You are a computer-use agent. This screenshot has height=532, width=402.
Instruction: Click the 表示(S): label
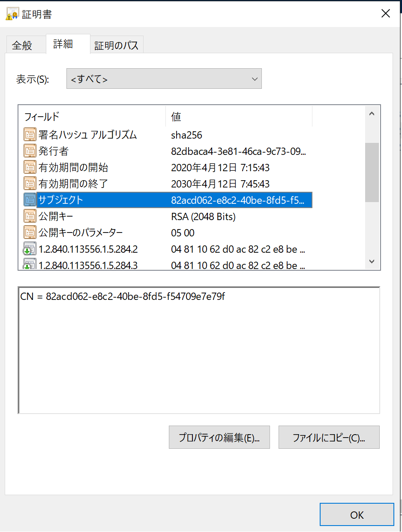33,79
